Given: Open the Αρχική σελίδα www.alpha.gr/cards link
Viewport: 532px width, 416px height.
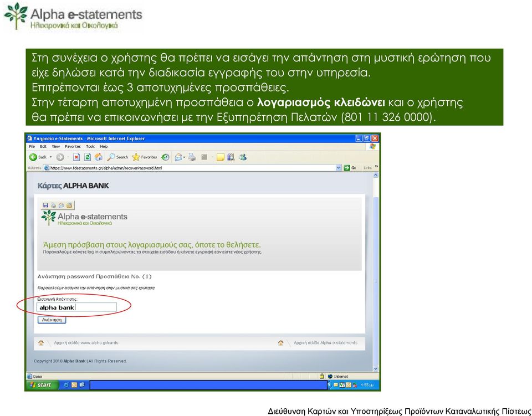Looking at the screenshot, I should coord(86,343).
